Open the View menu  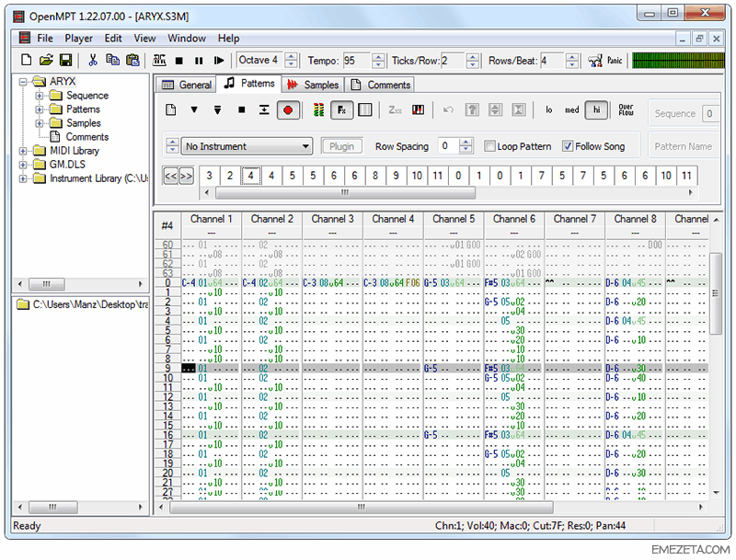(x=144, y=39)
